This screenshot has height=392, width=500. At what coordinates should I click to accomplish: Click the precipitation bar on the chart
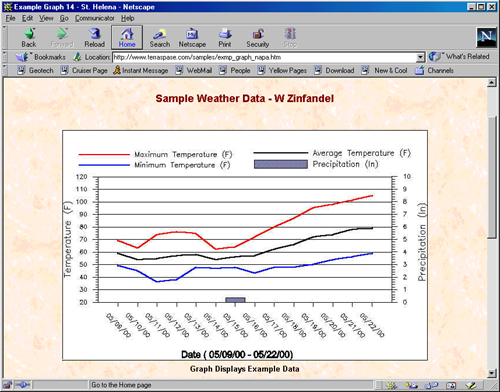tap(235, 300)
